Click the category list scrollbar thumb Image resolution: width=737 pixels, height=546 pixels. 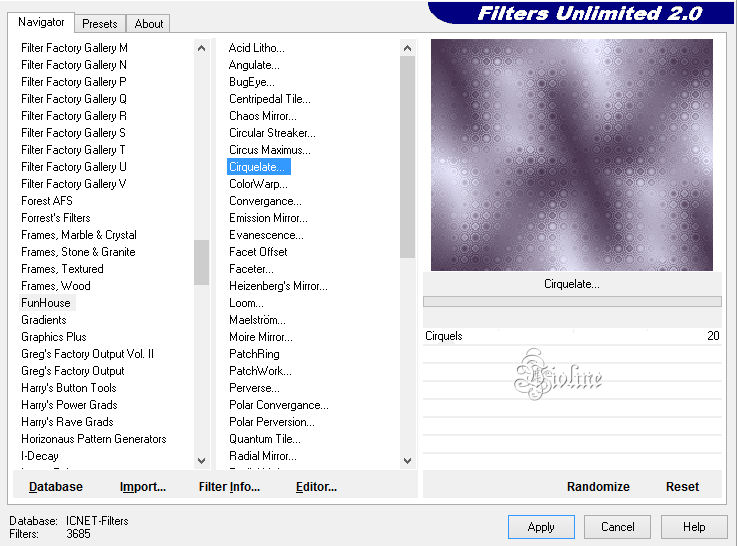click(x=201, y=262)
